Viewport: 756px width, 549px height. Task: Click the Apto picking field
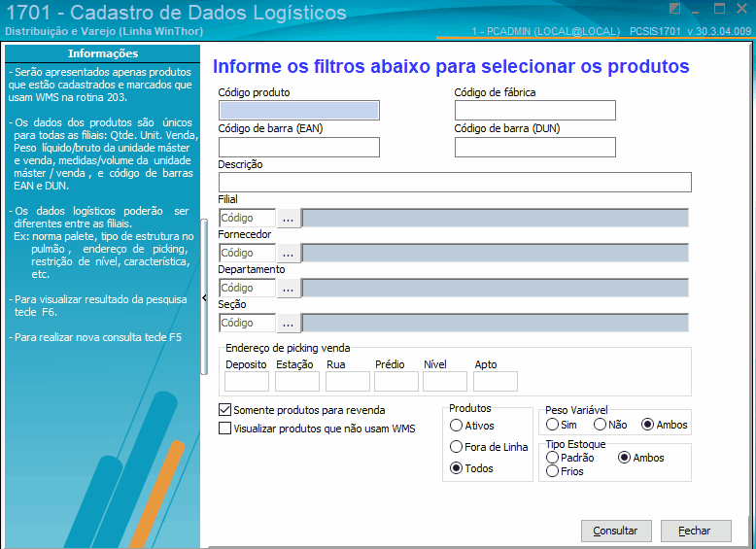(x=496, y=381)
